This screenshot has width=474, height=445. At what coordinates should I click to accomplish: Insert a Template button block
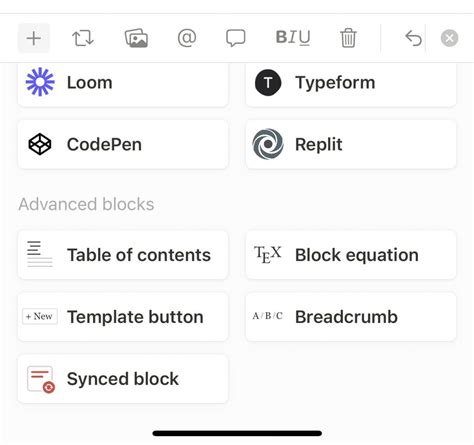(123, 317)
